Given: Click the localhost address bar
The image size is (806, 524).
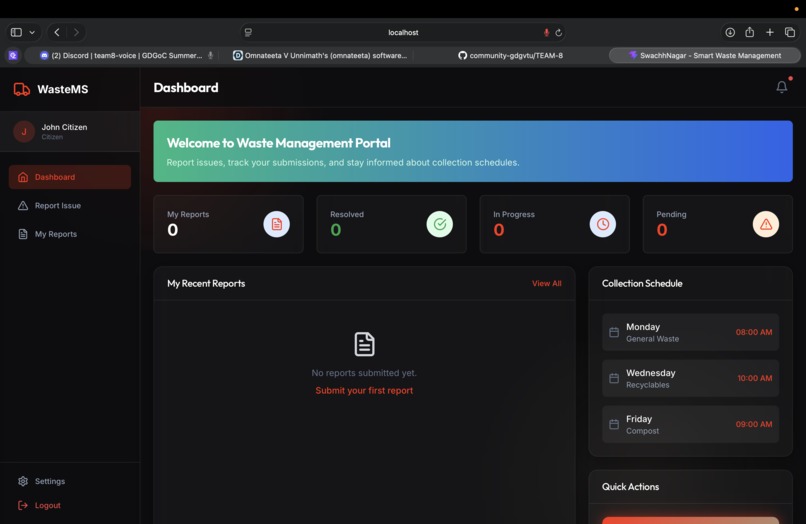Looking at the screenshot, I should tap(404, 32).
